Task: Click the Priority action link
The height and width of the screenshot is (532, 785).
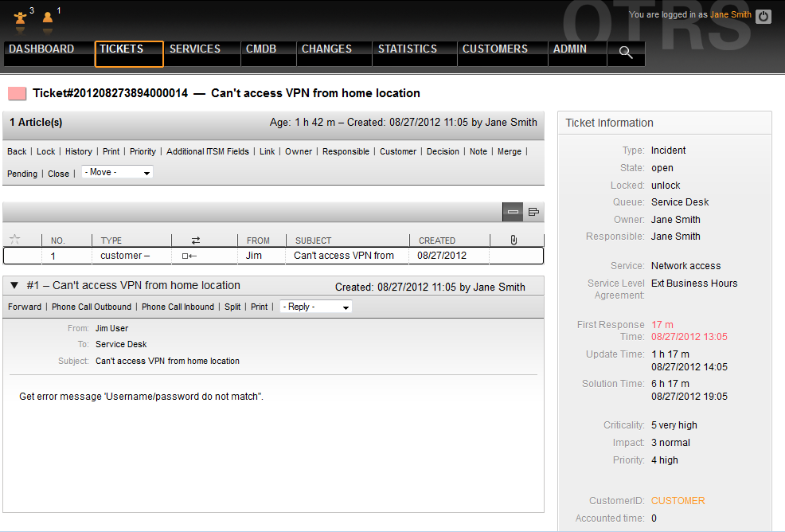Action: pos(143,151)
